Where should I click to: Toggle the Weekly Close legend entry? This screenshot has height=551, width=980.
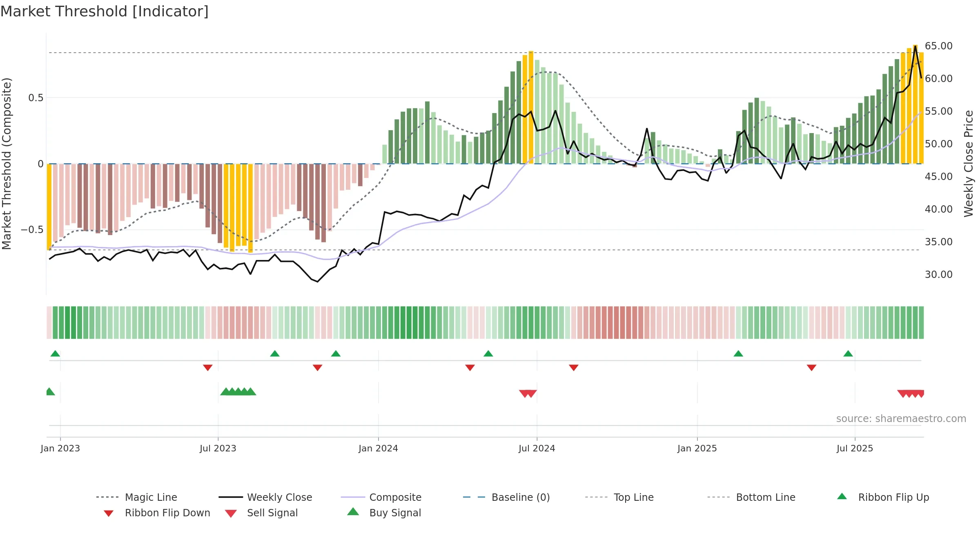(x=265, y=497)
